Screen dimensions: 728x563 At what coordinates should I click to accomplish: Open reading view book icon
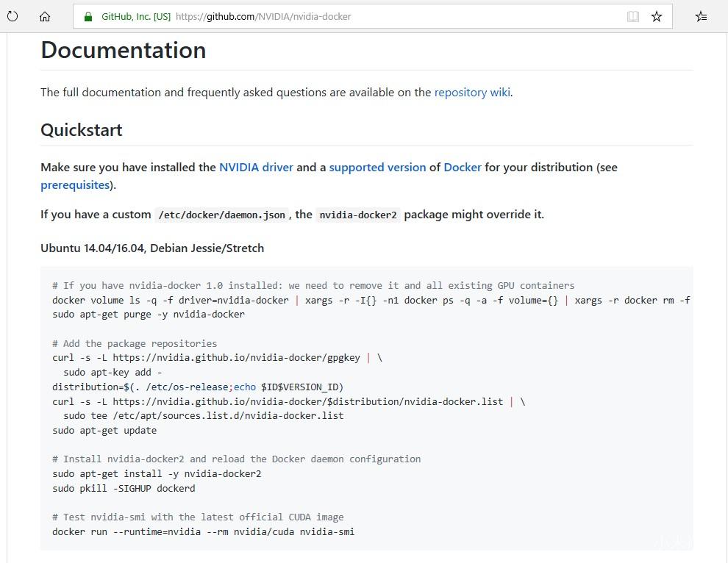click(x=633, y=17)
